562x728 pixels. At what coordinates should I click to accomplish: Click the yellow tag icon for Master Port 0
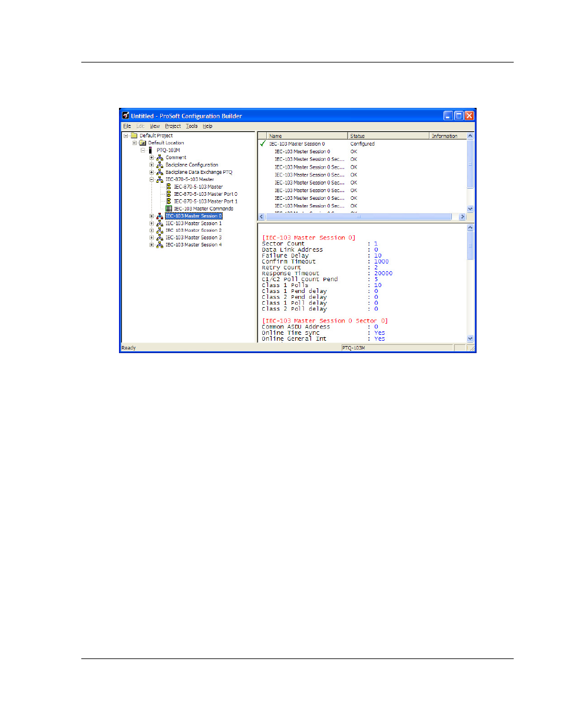click(169, 194)
